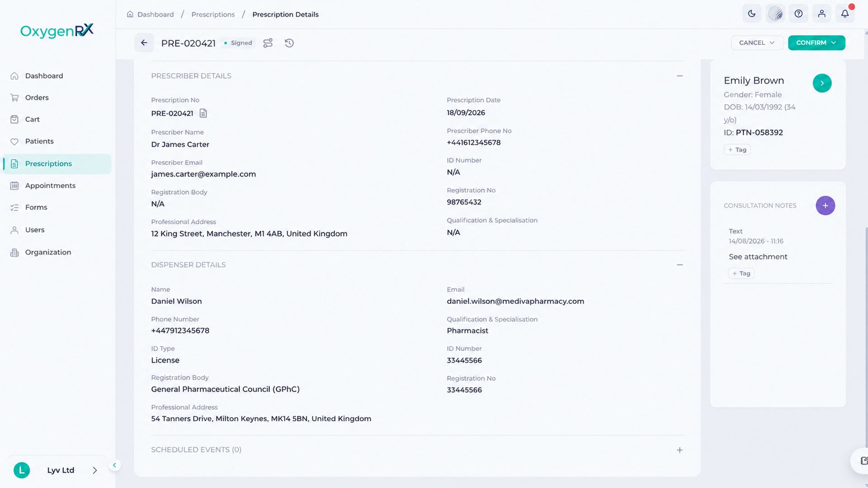
Task: Open Patients in the sidebar
Action: [x=57, y=141]
